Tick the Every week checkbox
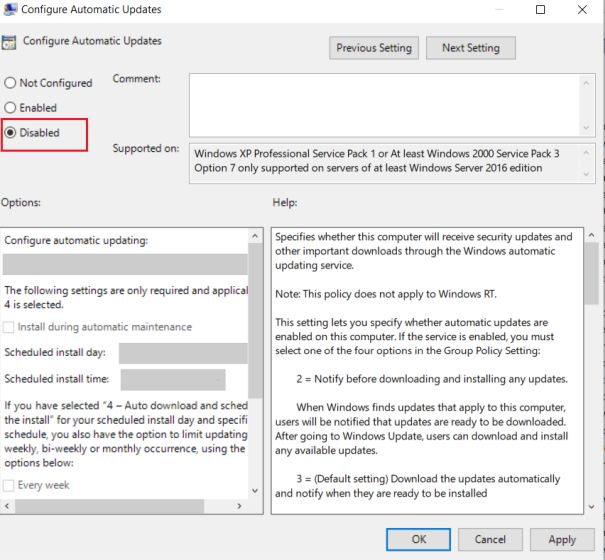This screenshot has height=560, width=605. click(x=8, y=485)
